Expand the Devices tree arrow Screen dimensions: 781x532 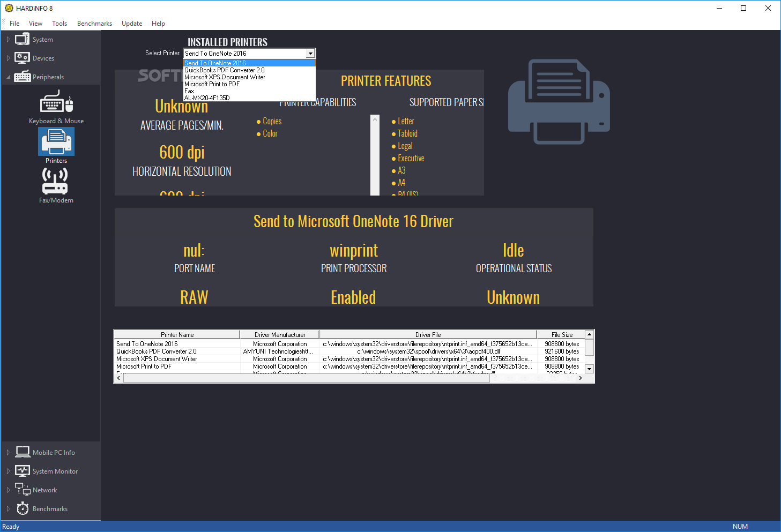click(8, 58)
